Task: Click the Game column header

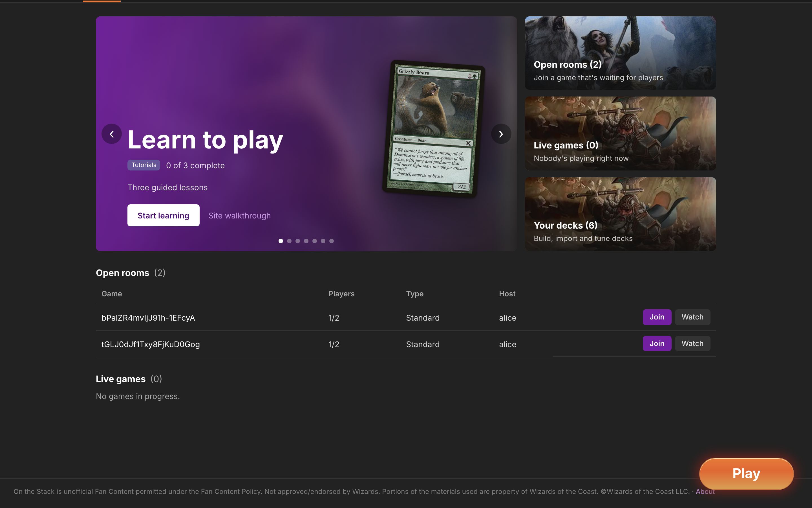Action: click(x=112, y=294)
